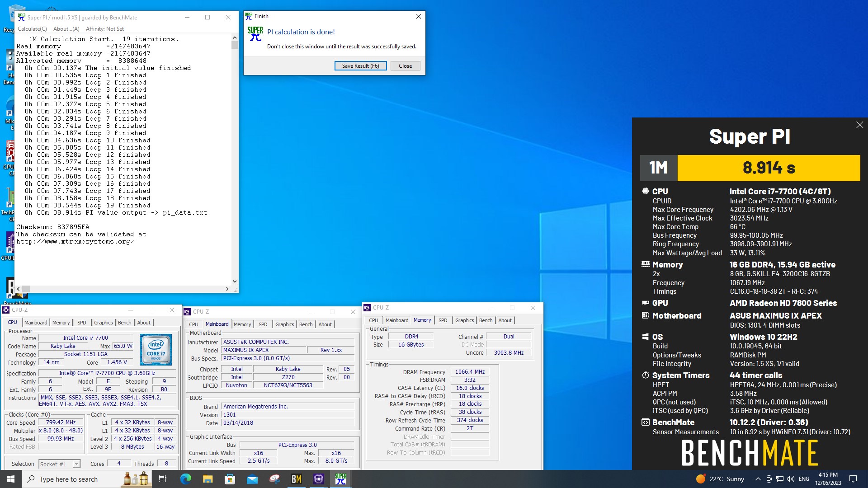Screen dimensions: 868x488
Task: Select Bench tab in left CPU-Z window
Action: 125,323
